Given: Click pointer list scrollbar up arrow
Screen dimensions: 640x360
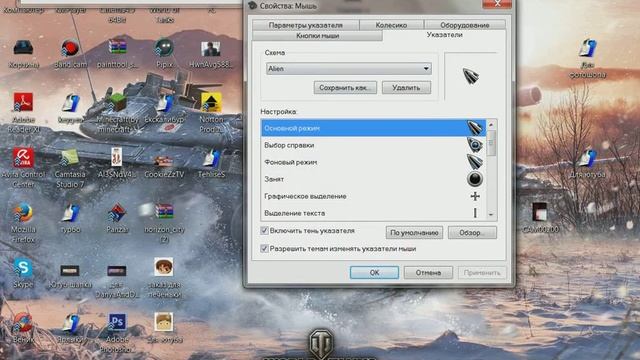Looking at the screenshot, I should [491, 124].
